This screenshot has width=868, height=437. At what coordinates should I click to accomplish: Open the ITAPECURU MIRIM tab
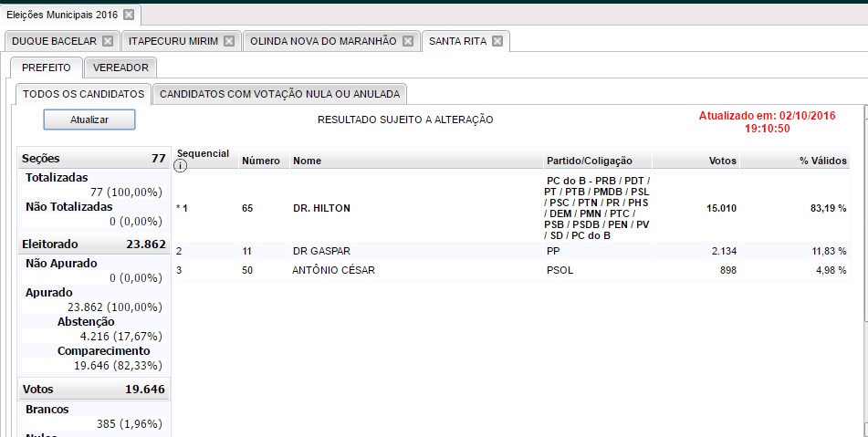click(x=173, y=41)
